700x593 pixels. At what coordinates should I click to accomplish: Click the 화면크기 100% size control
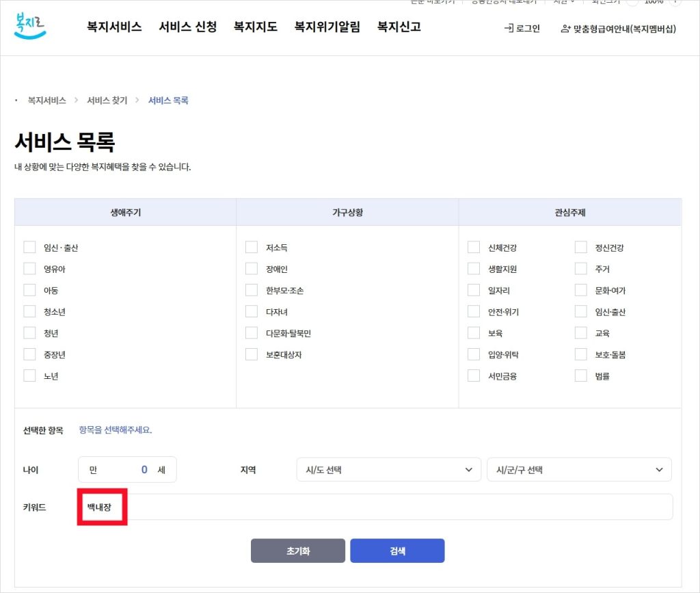coord(655,3)
